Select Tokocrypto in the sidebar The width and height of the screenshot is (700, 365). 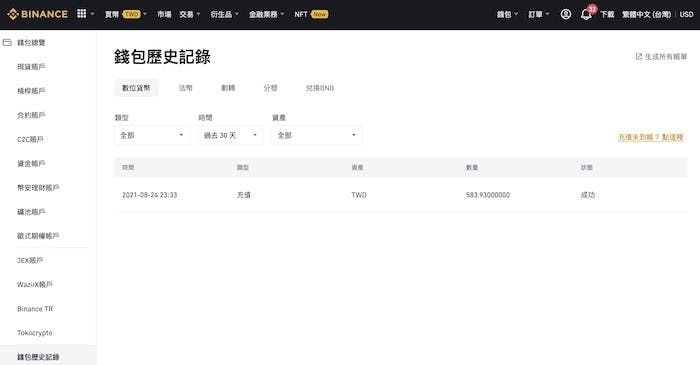click(x=35, y=333)
